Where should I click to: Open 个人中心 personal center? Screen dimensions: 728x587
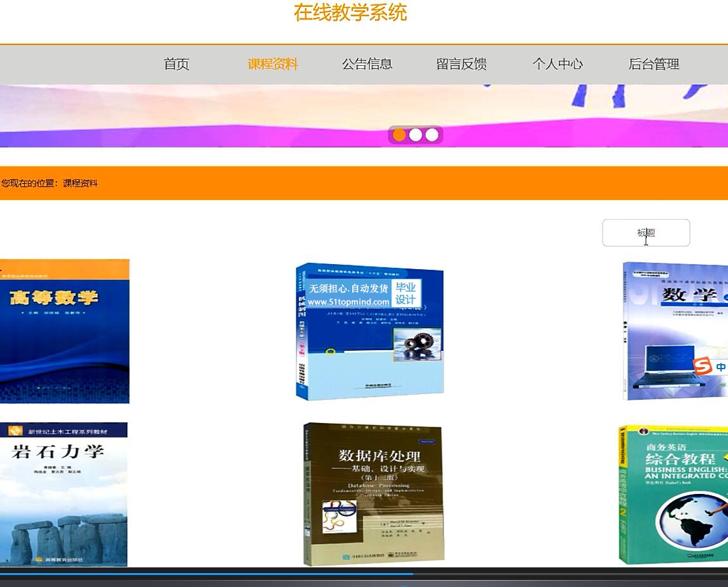coord(558,64)
